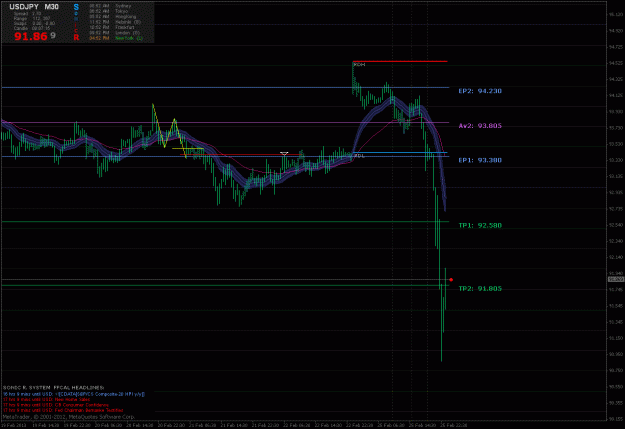The height and width of the screenshot is (429, 625).
Task: Click the PDH label near the high
Action: tap(359, 64)
